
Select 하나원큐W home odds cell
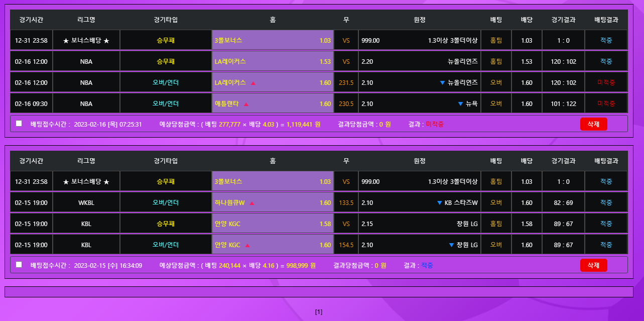click(273, 203)
